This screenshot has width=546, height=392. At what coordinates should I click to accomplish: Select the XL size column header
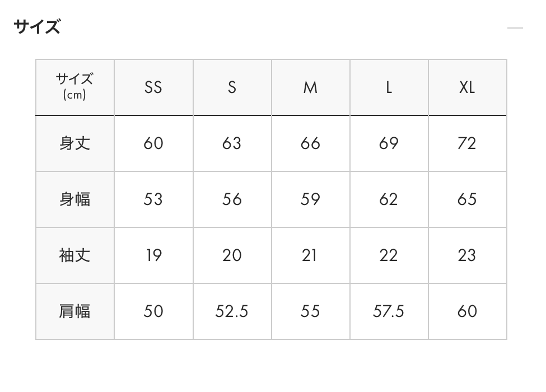click(467, 87)
